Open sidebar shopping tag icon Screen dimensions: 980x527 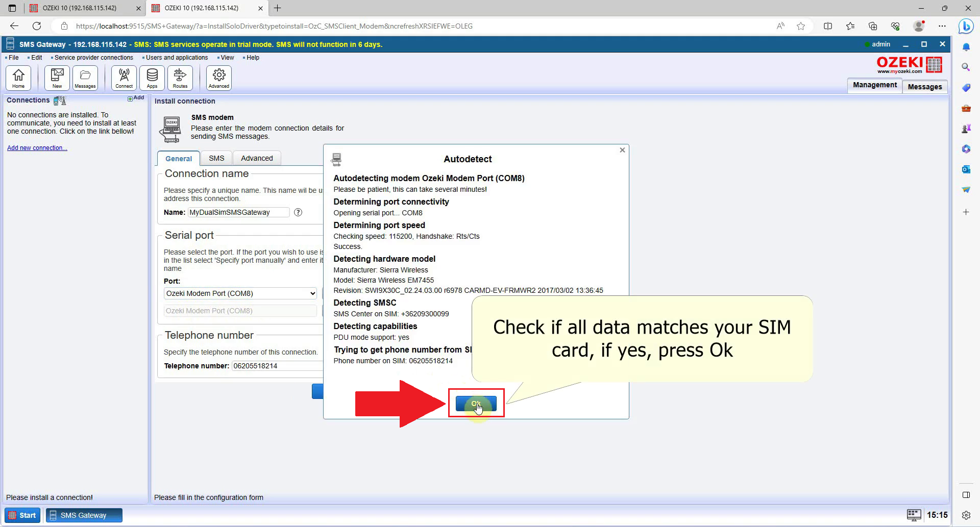pyautogui.click(x=966, y=88)
